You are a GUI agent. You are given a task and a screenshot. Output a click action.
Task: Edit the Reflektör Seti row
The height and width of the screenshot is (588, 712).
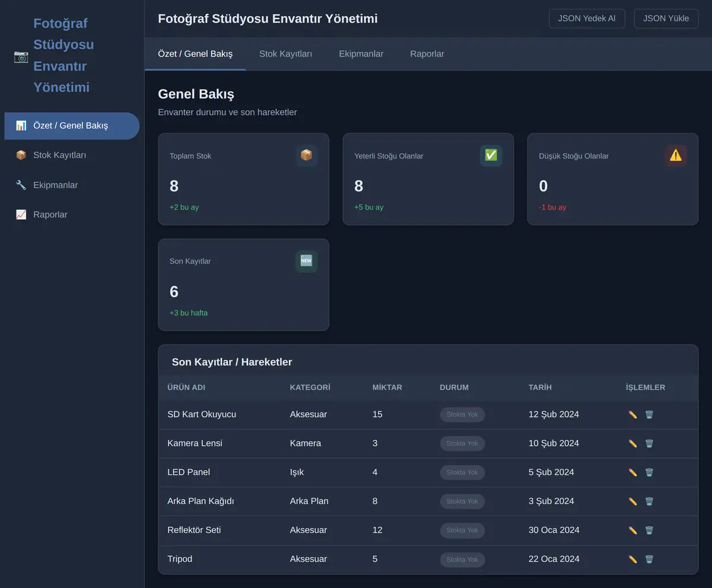coord(632,530)
